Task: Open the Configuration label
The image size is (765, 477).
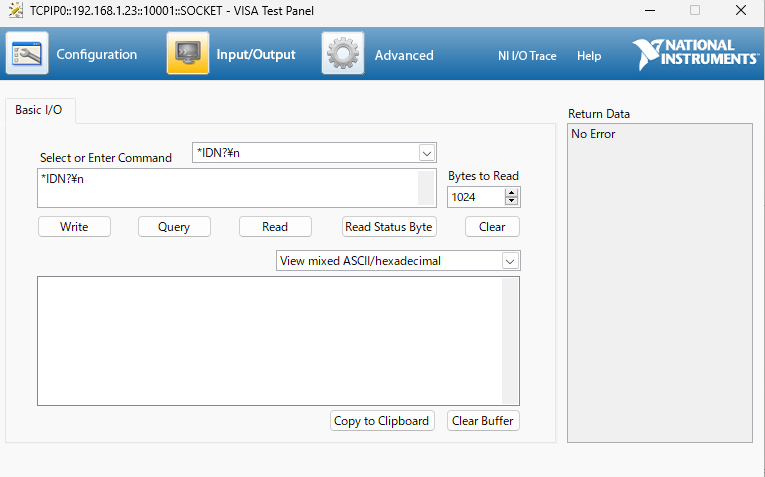Action: [x=97, y=54]
